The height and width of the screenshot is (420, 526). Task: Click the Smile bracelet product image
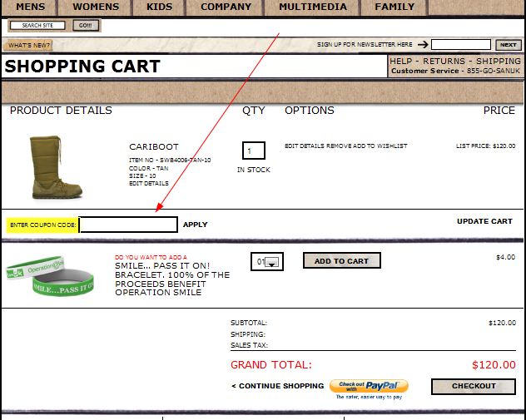(50, 276)
